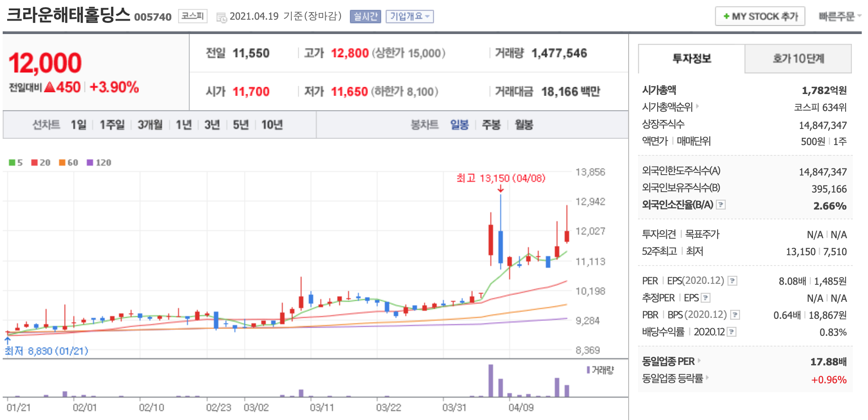Click the 동일업종 PER arrow

699,360
